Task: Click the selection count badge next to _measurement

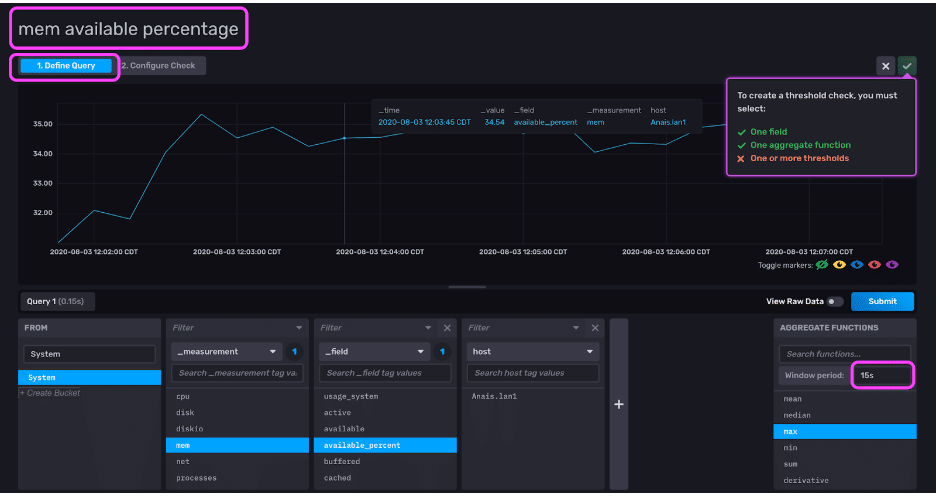Action: pyautogui.click(x=294, y=352)
